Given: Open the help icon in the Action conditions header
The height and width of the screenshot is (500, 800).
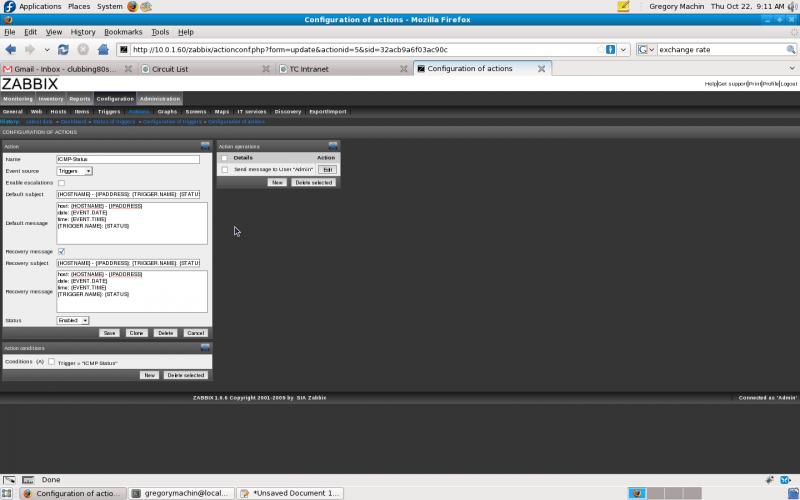Looking at the screenshot, I should [205, 348].
